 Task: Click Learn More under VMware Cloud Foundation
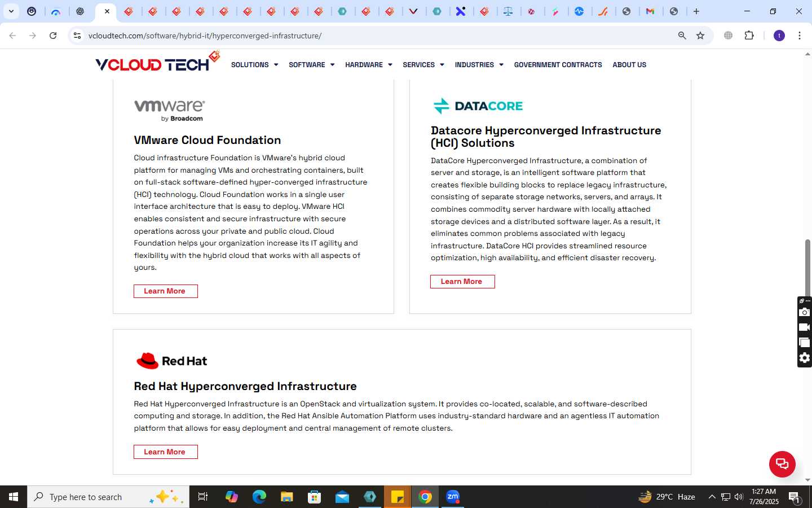[166, 291]
